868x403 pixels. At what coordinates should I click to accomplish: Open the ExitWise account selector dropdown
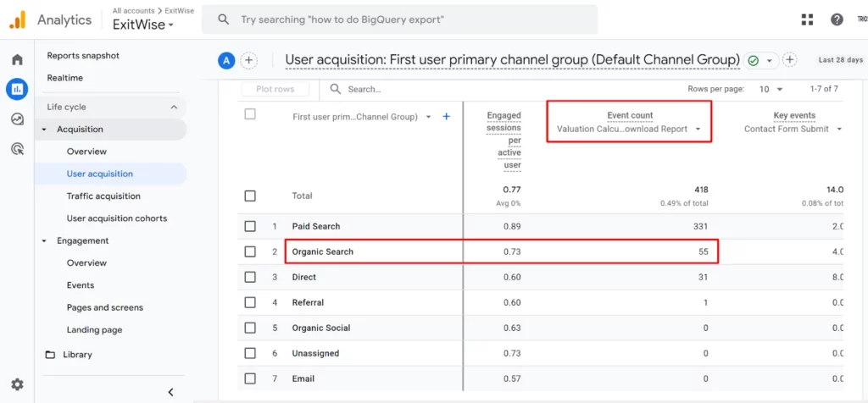click(x=143, y=25)
